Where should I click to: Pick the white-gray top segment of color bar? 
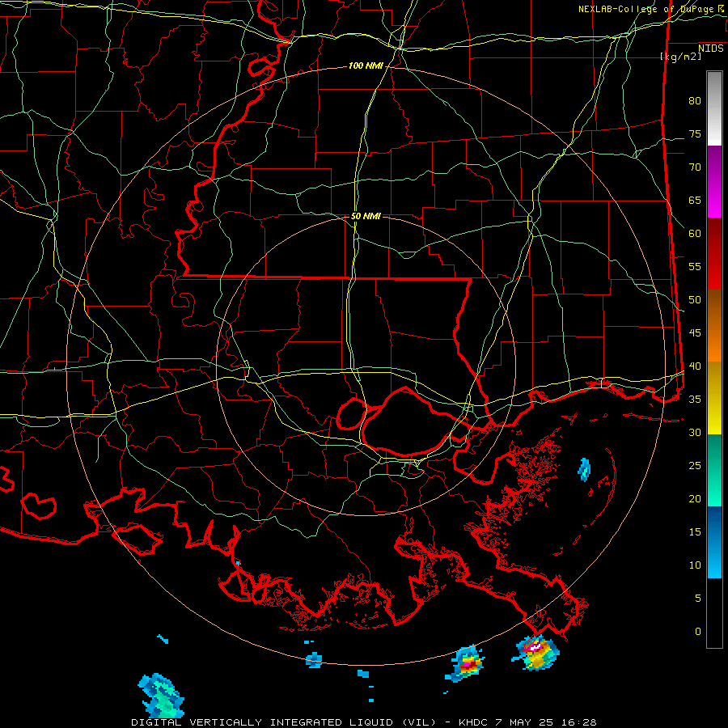pyautogui.click(x=714, y=108)
